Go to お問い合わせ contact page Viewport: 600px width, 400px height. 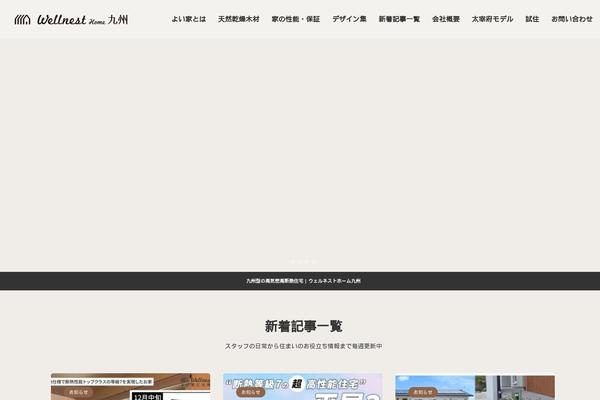[x=572, y=19]
